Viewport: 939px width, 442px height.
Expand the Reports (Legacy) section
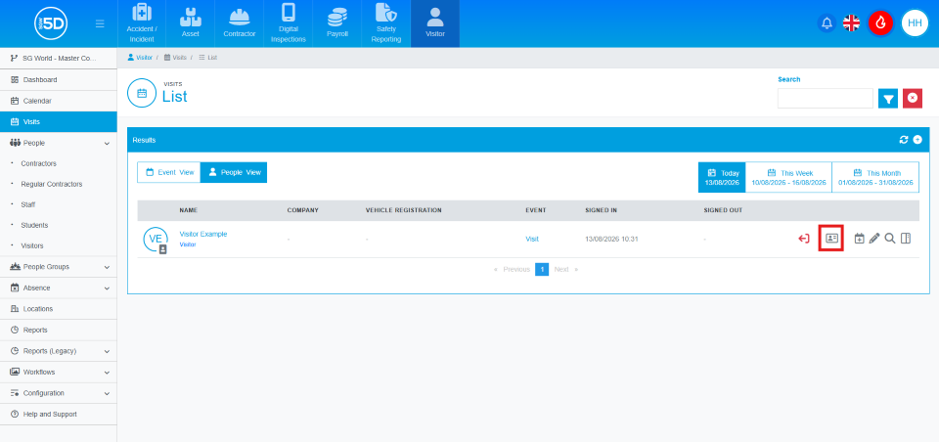pyautogui.click(x=58, y=351)
